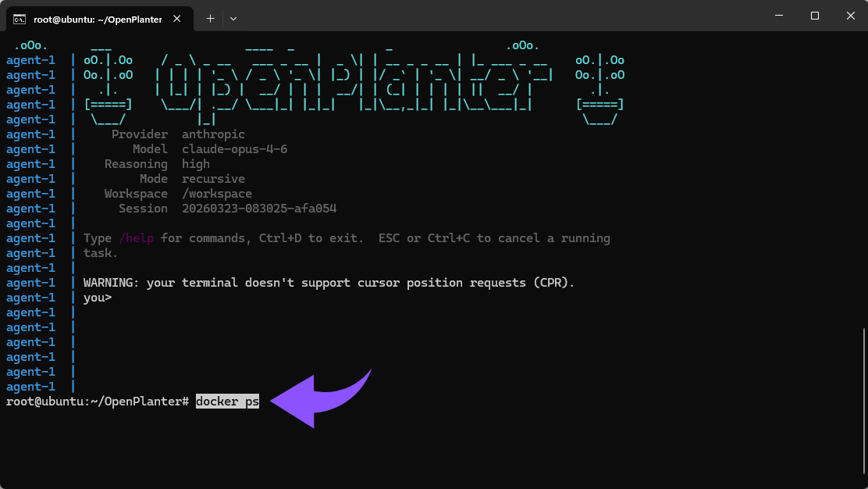Select the model name claude-opus-4-6
The image size is (868, 489).
tap(234, 148)
